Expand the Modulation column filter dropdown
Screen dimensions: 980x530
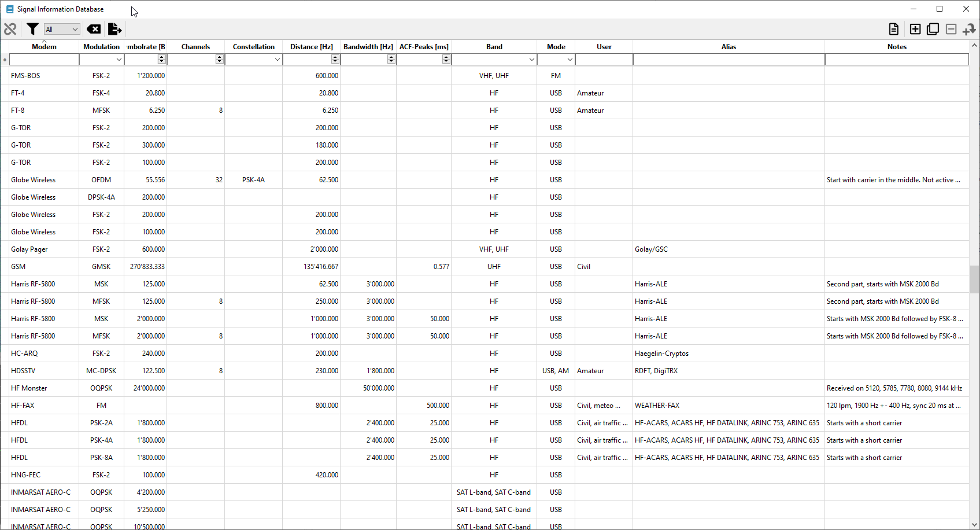click(119, 60)
